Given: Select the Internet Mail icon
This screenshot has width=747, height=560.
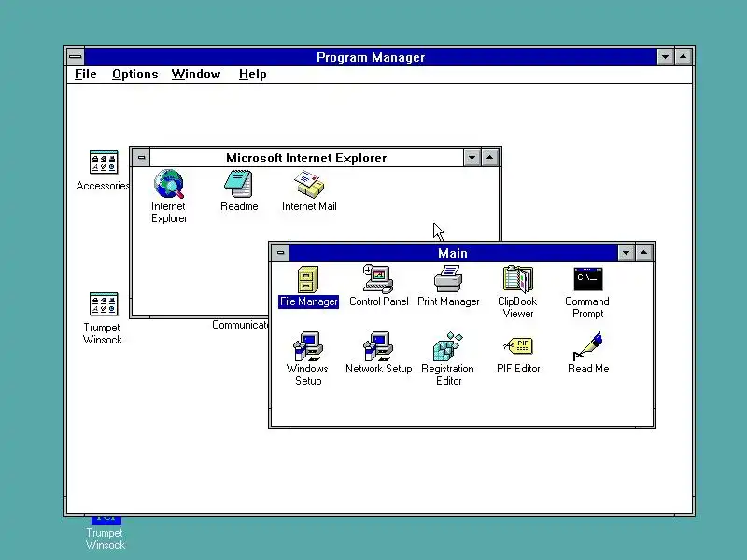Looking at the screenshot, I should (x=309, y=184).
